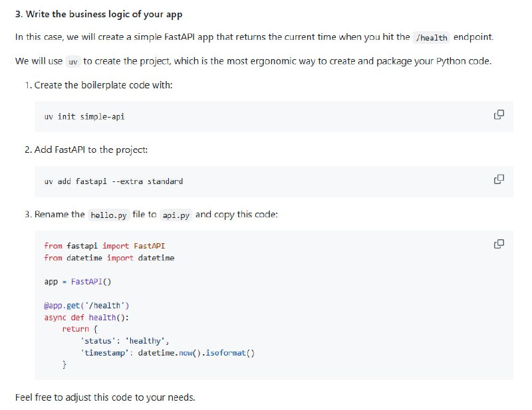Click list item Add FastAPI to the project
The width and height of the screenshot is (532, 410).
coord(88,150)
